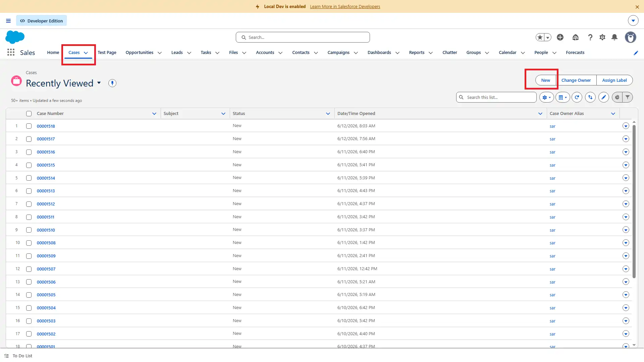Image resolution: width=644 pixels, height=362 pixels.
Task: Open the Notifications bell
Action: (614, 37)
